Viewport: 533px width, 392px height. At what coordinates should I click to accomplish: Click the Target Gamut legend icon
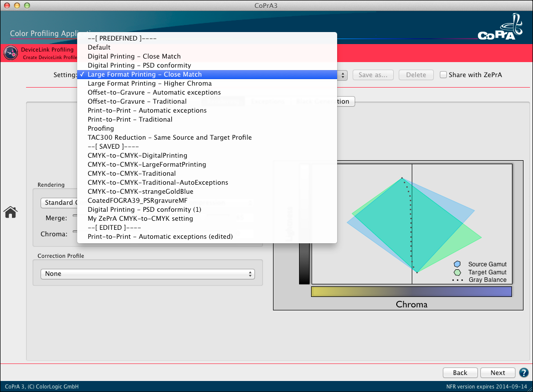[457, 272]
